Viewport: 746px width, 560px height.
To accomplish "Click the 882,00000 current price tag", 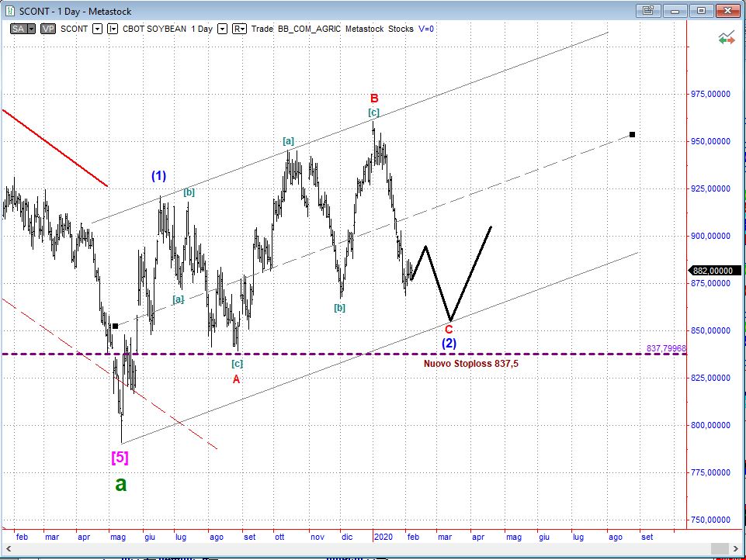I will (714, 271).
